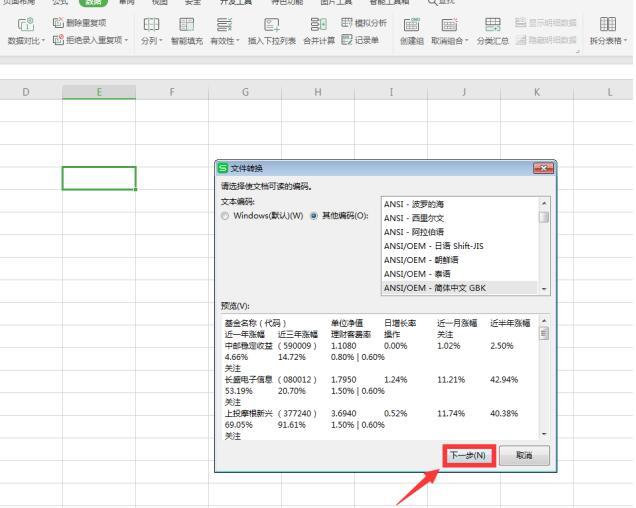Choose ANSI/OEM - 日语 Shift-JIS encoding
Viewport: 636px width, 508px height.
coord(460,246)
